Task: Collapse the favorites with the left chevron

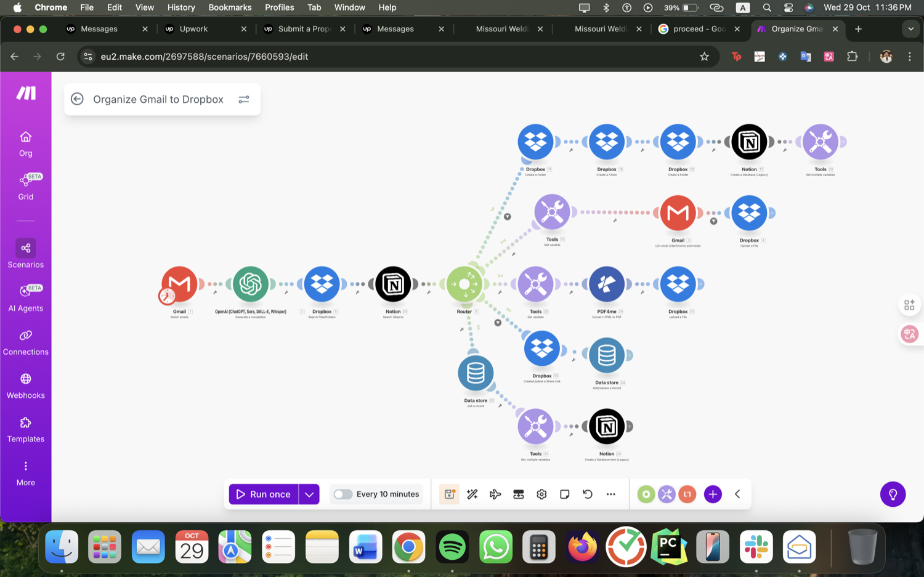Action: click(737, 494)
